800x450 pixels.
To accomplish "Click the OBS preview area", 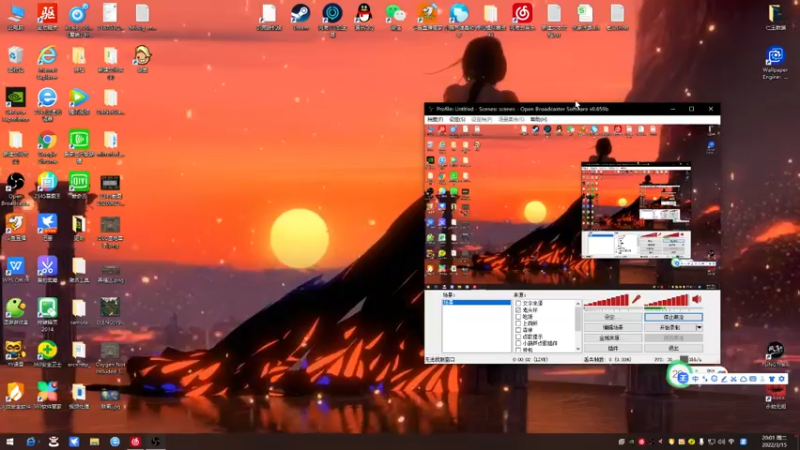I will click(572, 207).
